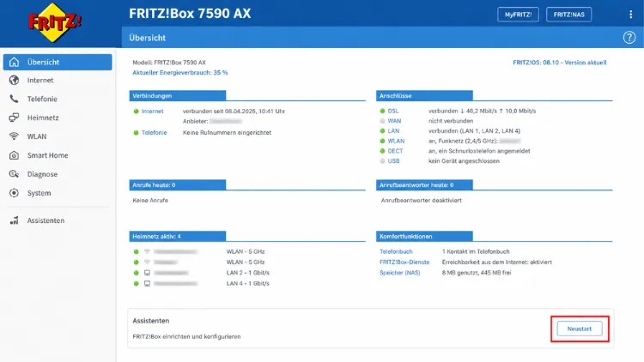Click the text 'Anrufbeantworter deaktiviert'
Viewport: 644px width, 362px height.
pyautogui.click(x=422, y=200)
